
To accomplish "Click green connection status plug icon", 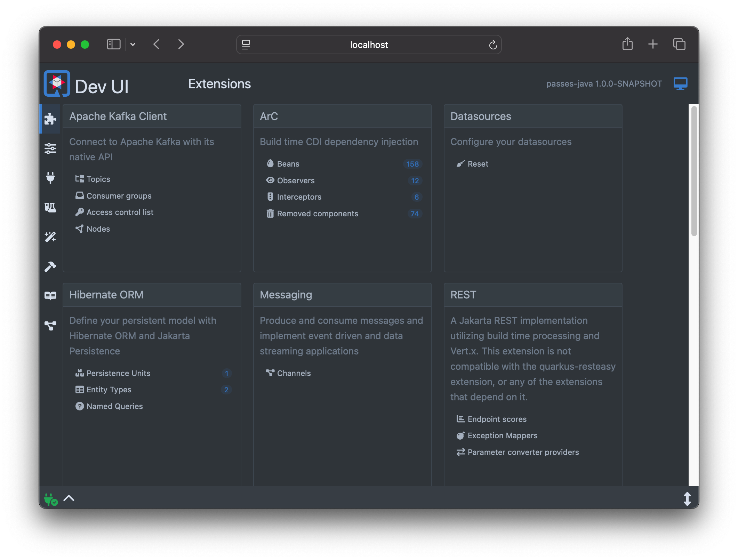I will [x=50, y=499].
